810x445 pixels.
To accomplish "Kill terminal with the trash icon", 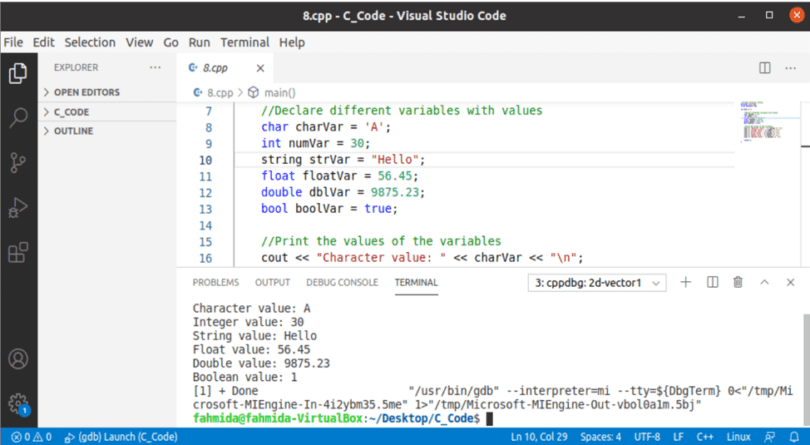I will 738,283.
